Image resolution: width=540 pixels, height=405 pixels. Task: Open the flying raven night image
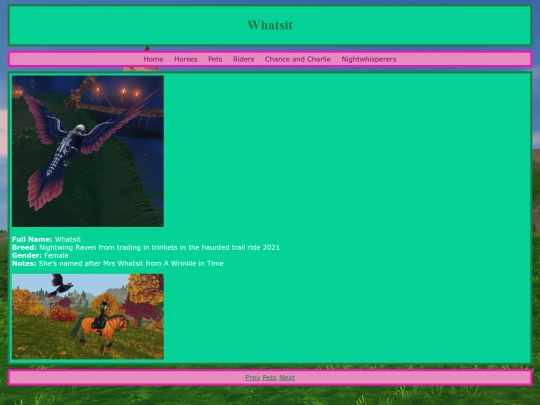coord(88,151)
